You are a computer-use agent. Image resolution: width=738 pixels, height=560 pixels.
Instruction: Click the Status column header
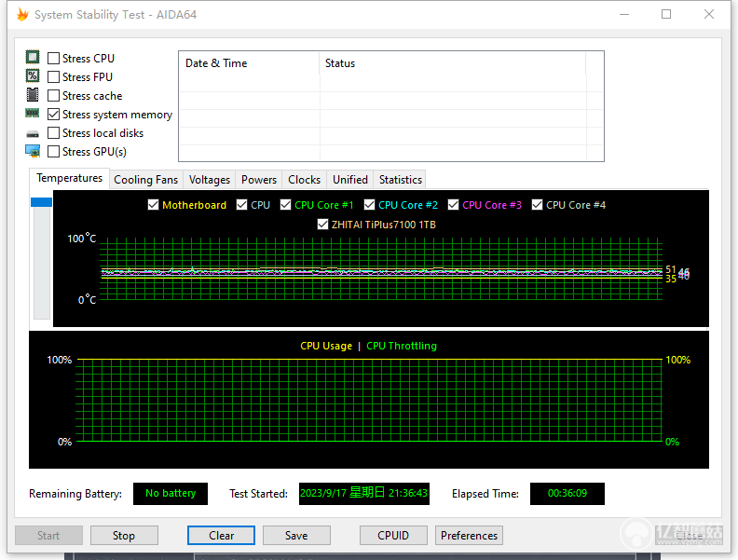(452, 63)
